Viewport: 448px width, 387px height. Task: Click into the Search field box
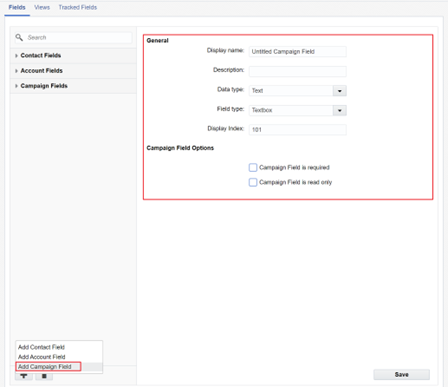point(73,37)
